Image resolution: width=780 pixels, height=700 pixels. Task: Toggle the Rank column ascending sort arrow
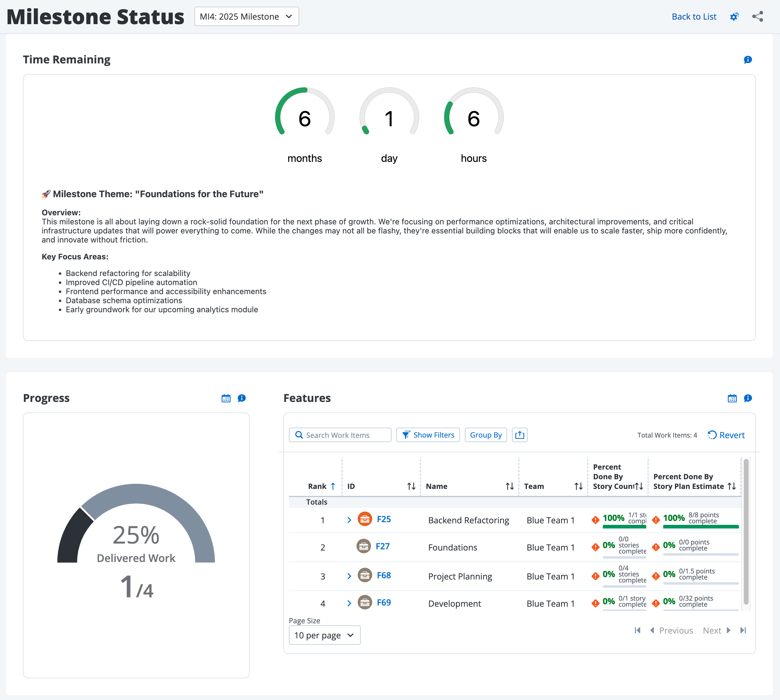[333, 486]
